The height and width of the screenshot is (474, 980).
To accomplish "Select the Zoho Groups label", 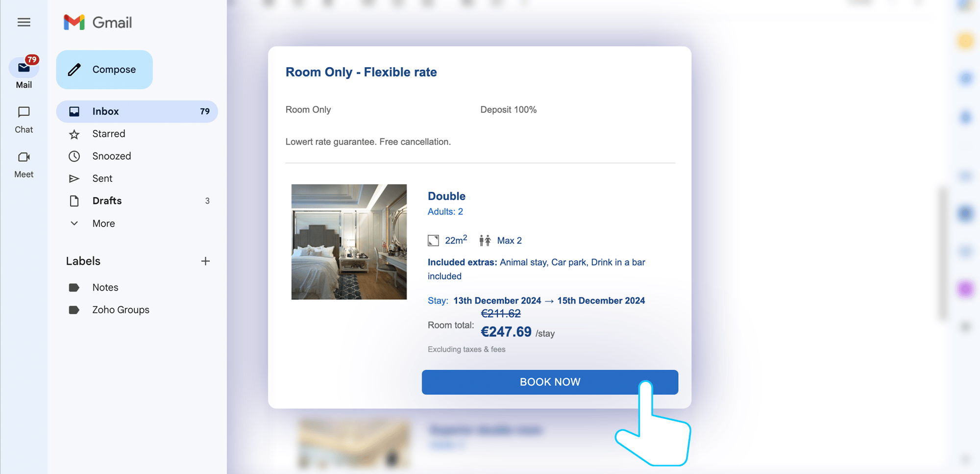I will (x=121, y=310).
